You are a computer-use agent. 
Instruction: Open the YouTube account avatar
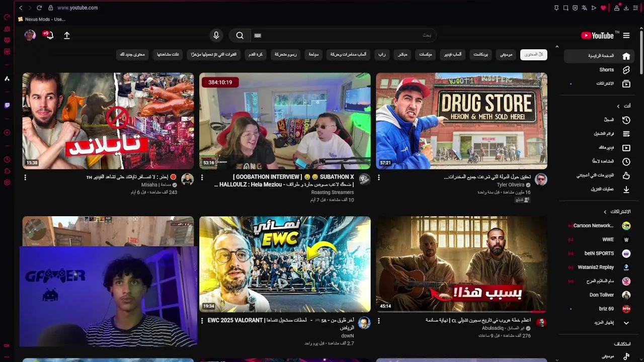pos(30,35)
